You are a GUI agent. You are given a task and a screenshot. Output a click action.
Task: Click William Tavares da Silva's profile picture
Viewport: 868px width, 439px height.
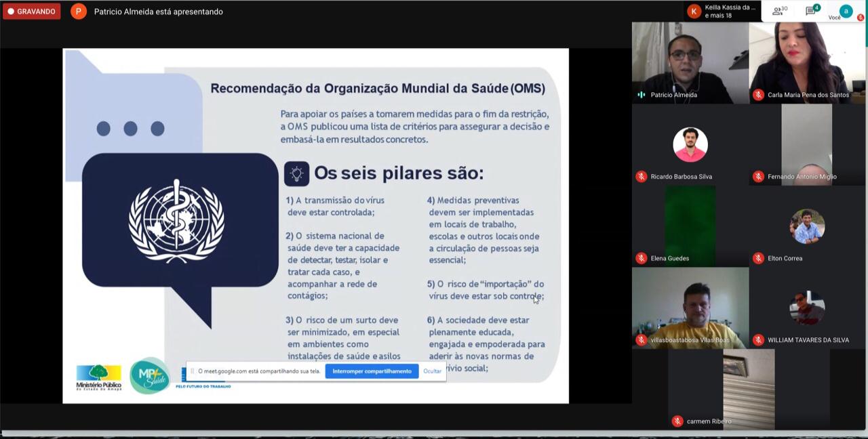[807, 308]
